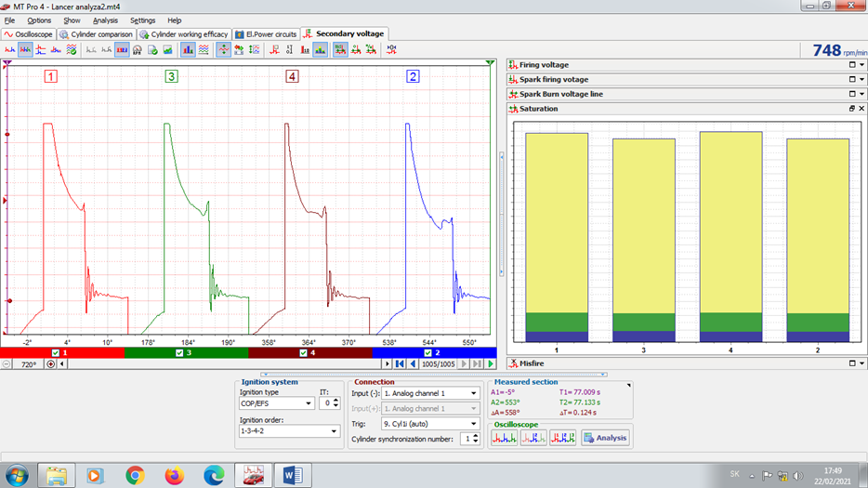Click the horizontal scrollbar under the waveform

click(223, 364)
